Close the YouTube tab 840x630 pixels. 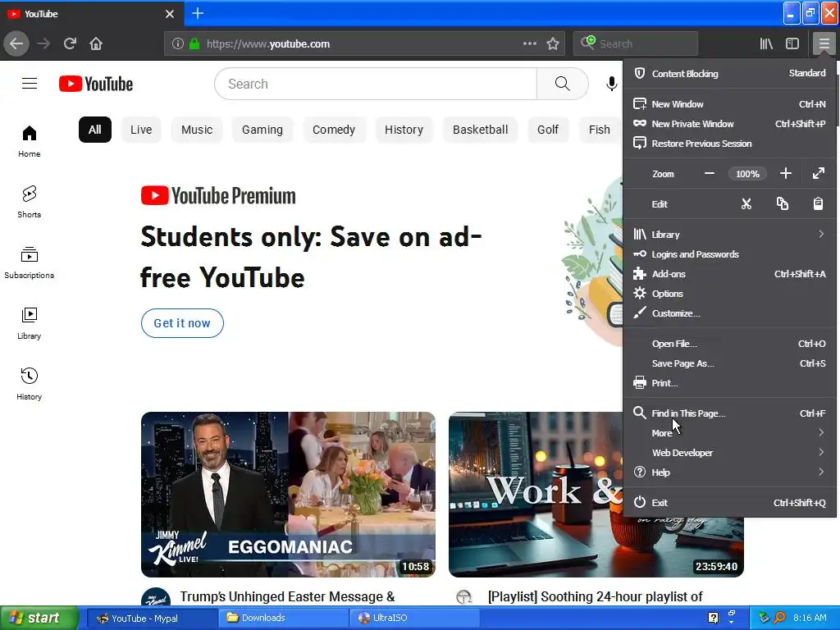pos(170,14)
